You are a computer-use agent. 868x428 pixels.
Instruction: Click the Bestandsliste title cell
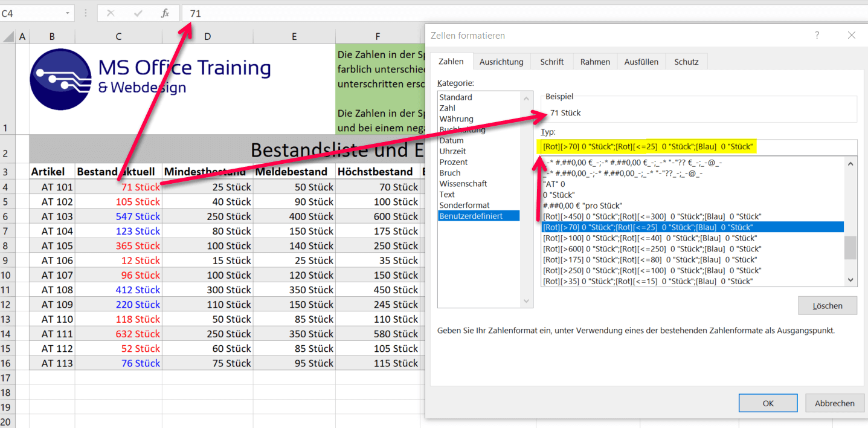[x=227, y=149]
